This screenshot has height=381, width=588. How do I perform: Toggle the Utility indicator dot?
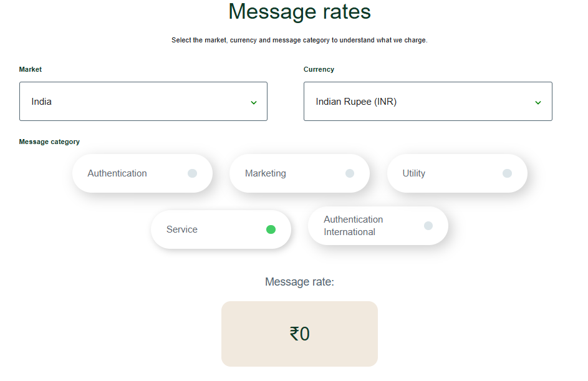(x=508, y=173)
